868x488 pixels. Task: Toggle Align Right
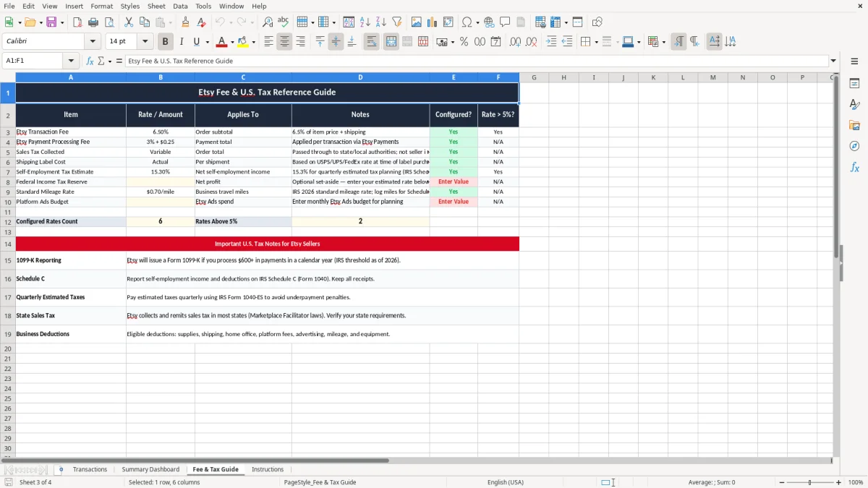click(x=300, y=42)
